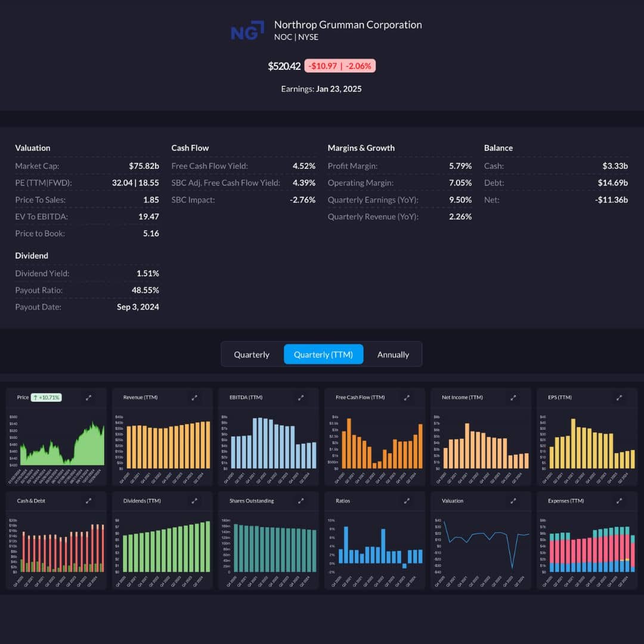644x644 pixels.
Task: Click the Northrop Grumman NG logo
Action: (247, 31)
